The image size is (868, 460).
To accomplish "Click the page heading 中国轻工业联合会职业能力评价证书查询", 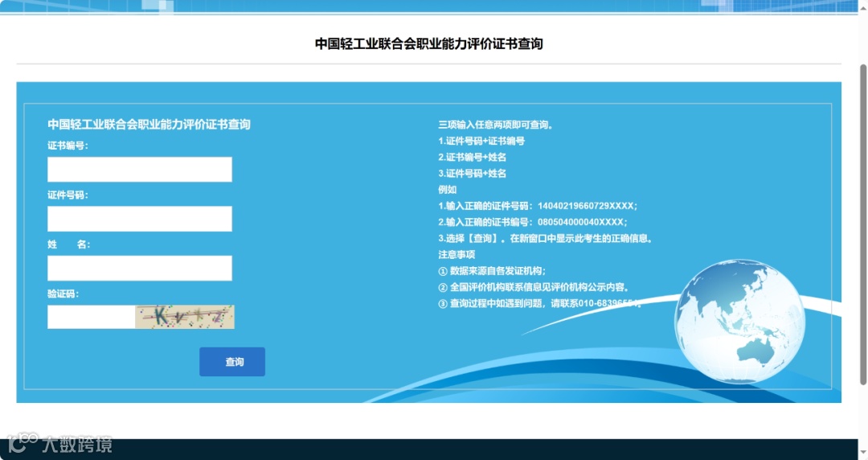I will [429, 43].
